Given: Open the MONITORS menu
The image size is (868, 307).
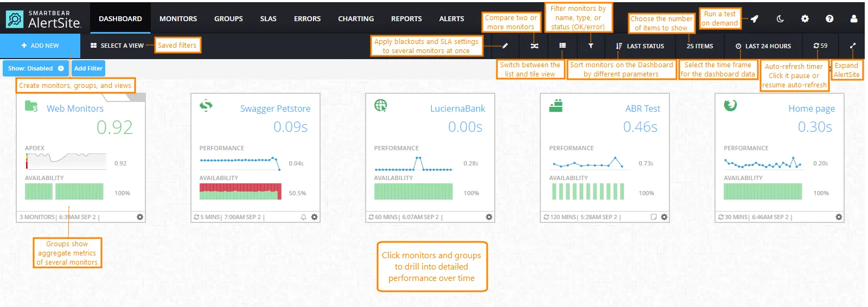Looking at the screenshot, I should 178,18.
